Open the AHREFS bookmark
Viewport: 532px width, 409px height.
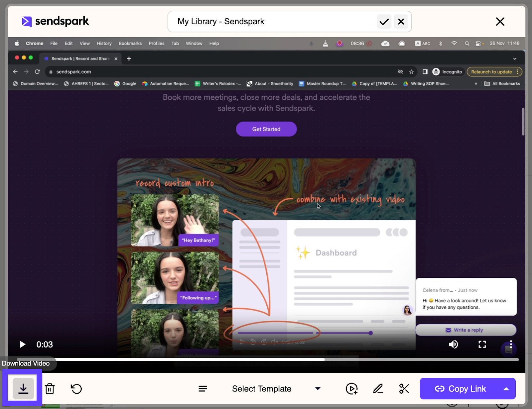pos(86,84)
